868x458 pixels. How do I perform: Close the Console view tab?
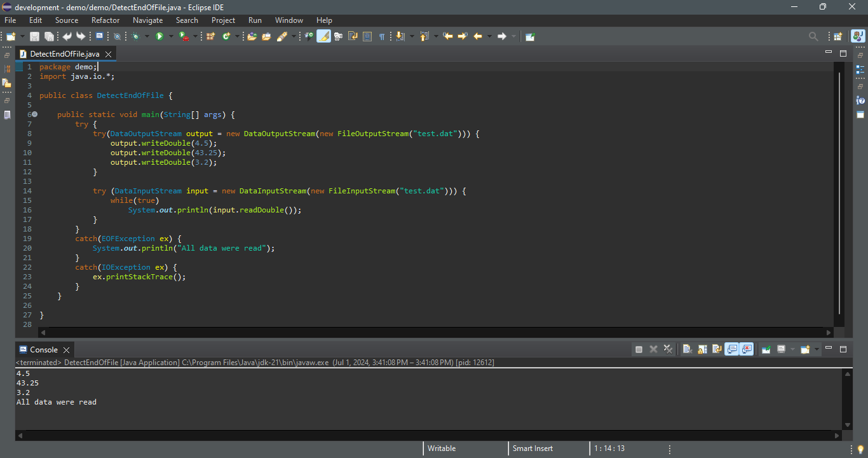(66, 350)
